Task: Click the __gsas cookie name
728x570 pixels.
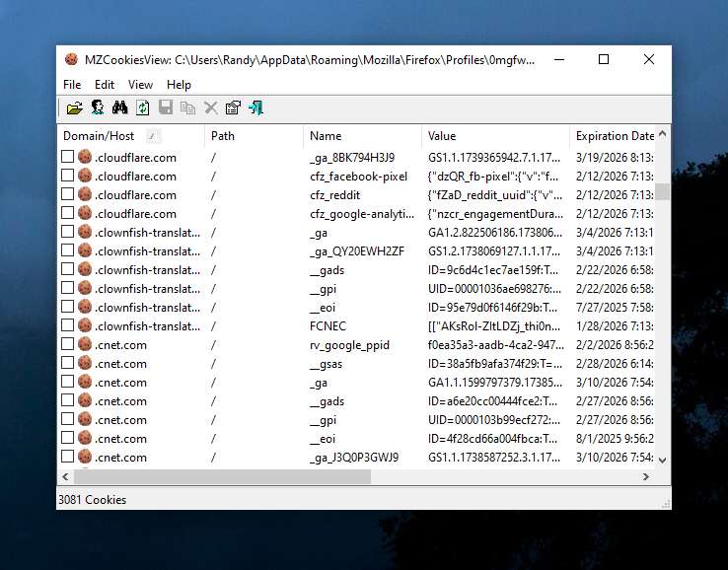Action: point(326,364)
